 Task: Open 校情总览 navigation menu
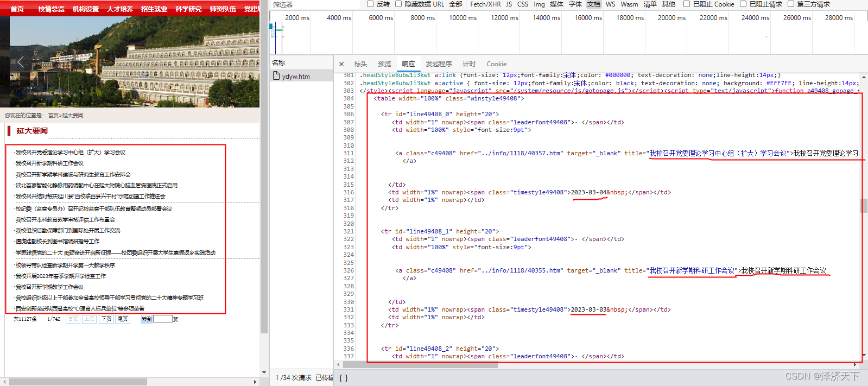(x=51, y=9)
